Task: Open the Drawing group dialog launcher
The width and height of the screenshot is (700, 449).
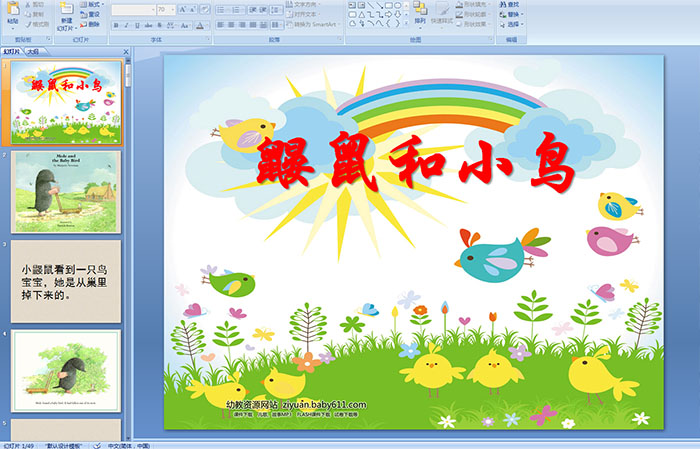Action: (x=491, y=39)
